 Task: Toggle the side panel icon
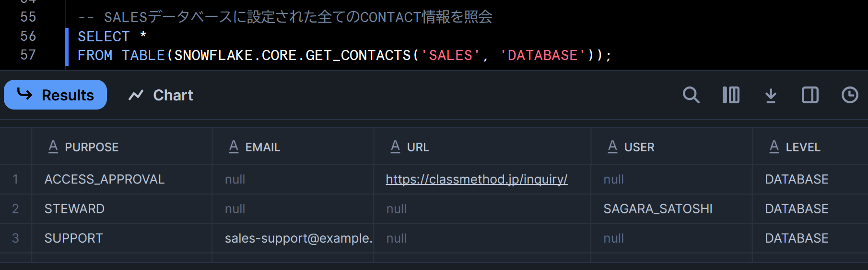(x=810, y=95)
